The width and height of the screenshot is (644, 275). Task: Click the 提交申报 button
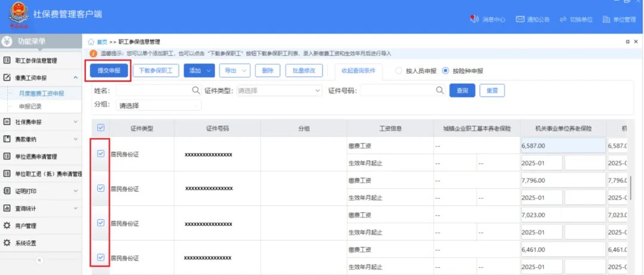109,70
